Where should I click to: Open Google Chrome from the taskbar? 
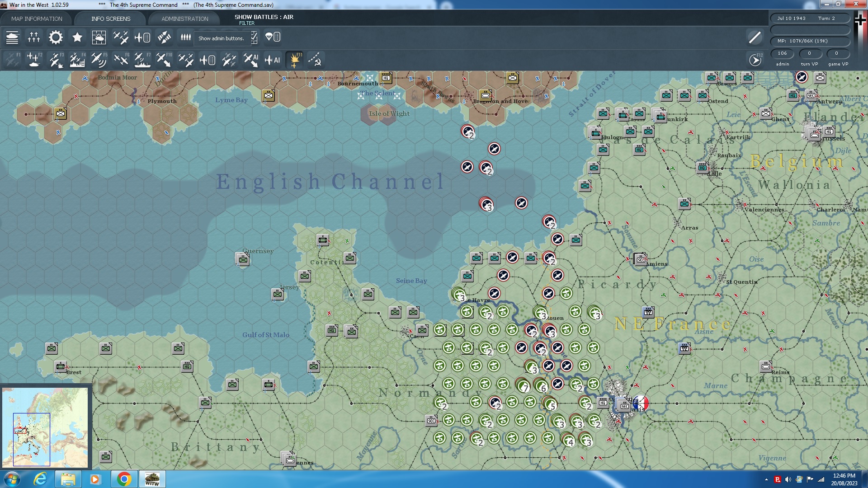[x=124, y=479]
